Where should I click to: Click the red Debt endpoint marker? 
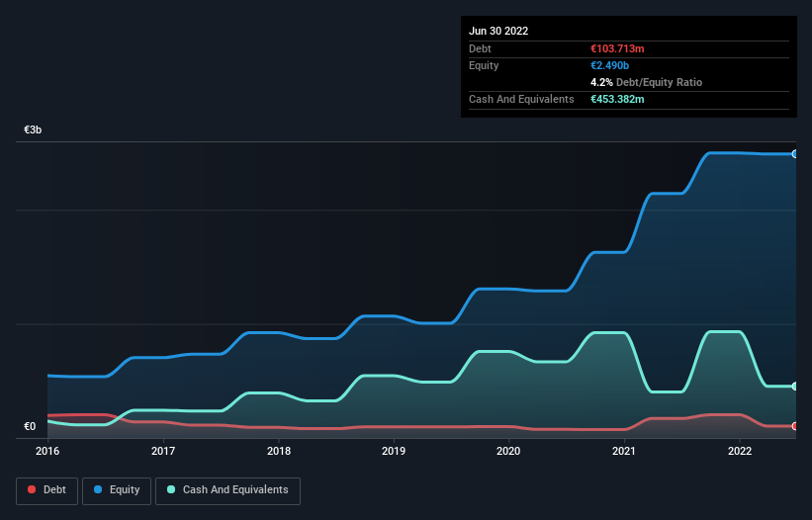tap(795, 426)
